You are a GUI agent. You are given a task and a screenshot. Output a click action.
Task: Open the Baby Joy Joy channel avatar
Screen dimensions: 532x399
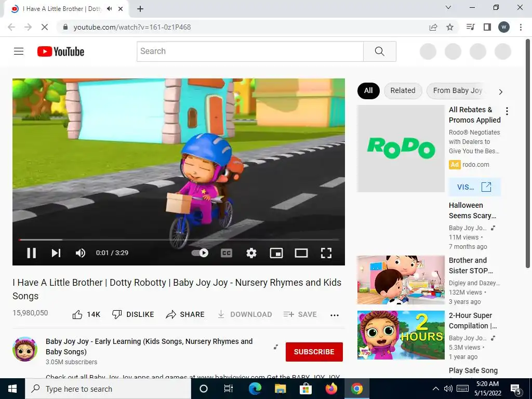click(25, 349)
